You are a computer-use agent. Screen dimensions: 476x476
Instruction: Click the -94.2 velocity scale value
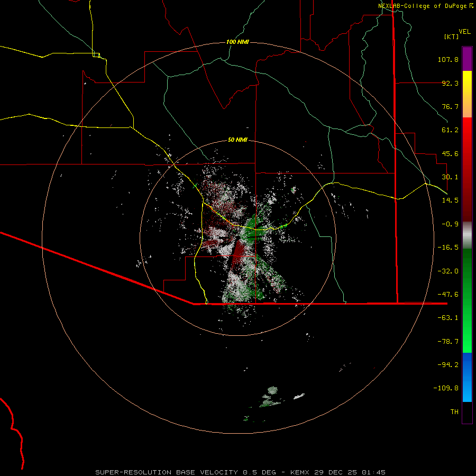click(x=448, y=364)
